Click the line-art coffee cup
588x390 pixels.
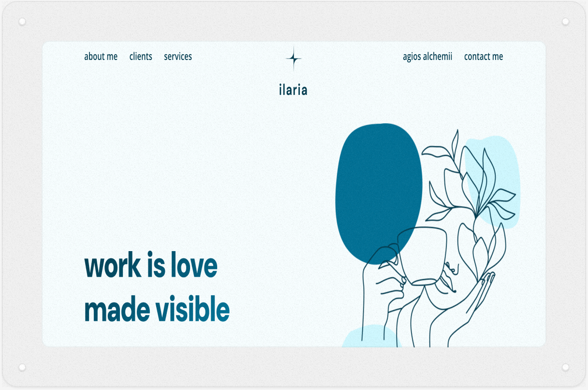423,256
